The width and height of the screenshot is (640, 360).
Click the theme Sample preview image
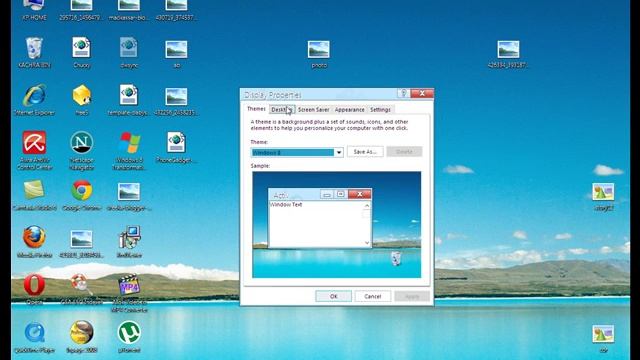(x=336, y=224)
